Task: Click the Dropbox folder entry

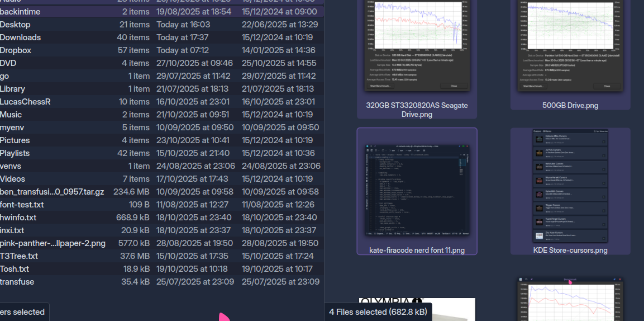Action: point(16,50)
